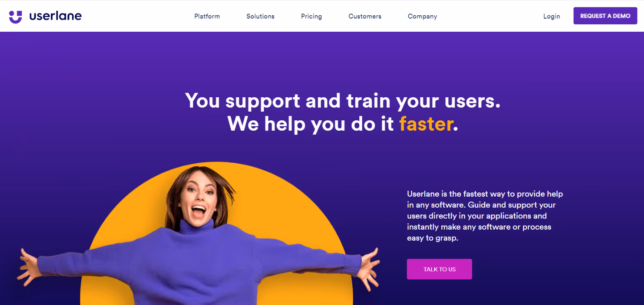
Task: Open the Platform menu
Action: point(207,16)
